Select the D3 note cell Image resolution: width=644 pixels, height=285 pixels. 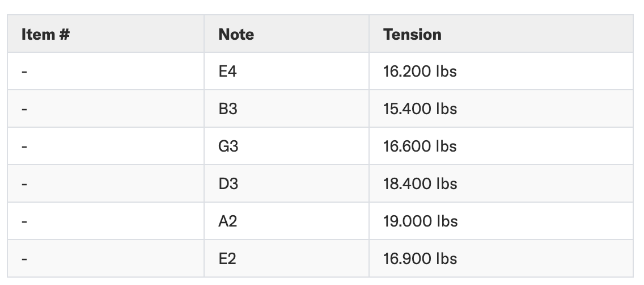[228, 184]
